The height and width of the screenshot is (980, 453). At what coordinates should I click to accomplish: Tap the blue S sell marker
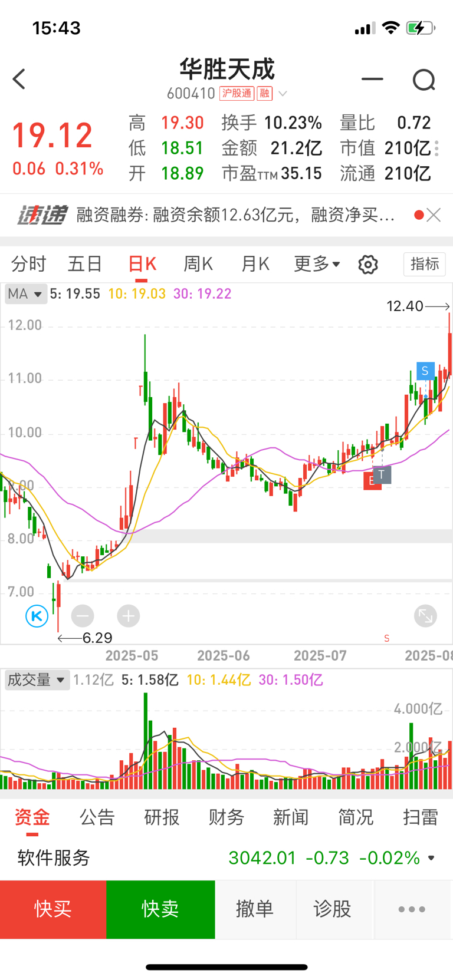(425, 371)
